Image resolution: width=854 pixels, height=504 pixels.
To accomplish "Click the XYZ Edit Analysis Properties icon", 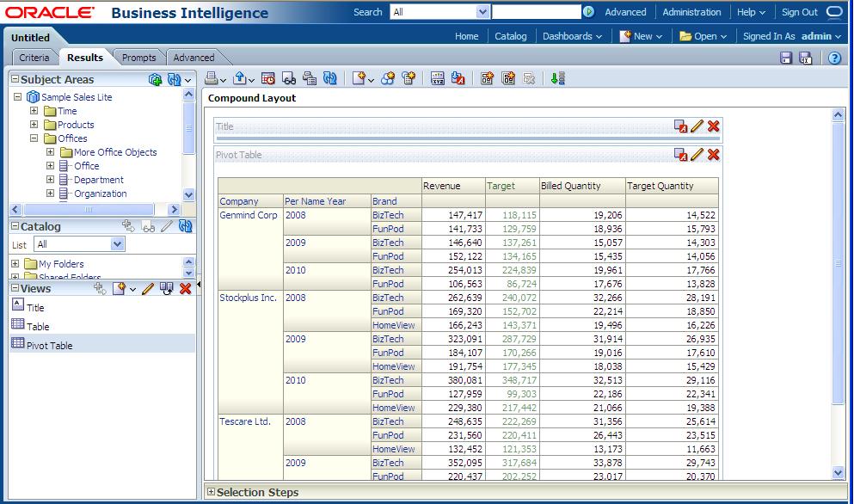I will click(438, 78).
